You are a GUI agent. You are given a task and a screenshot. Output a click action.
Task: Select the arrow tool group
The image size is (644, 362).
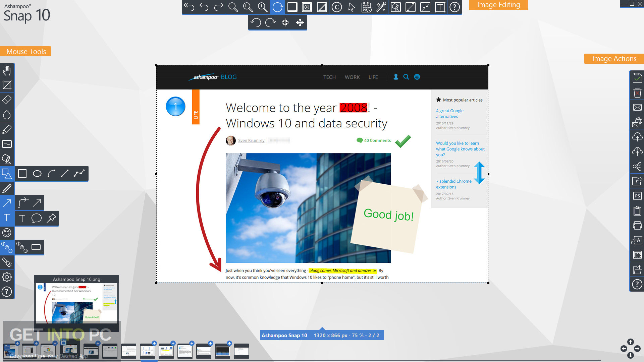[7, 203]
